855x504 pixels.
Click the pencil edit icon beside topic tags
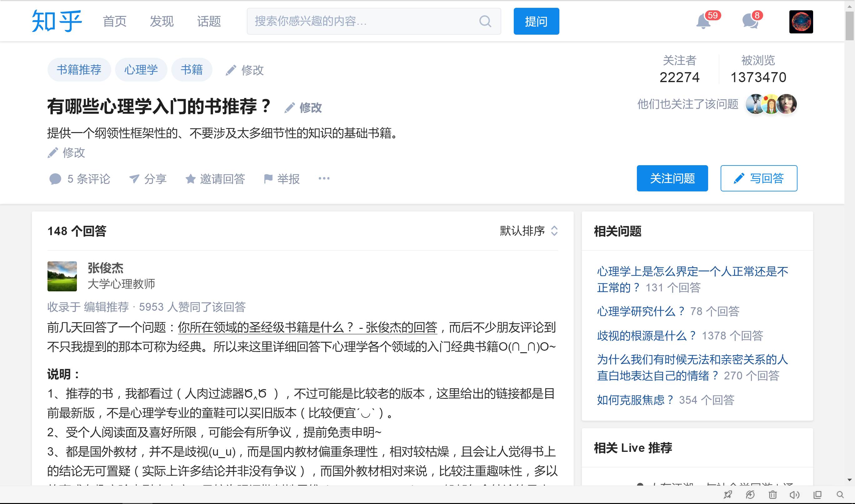(x=231, y=70)
